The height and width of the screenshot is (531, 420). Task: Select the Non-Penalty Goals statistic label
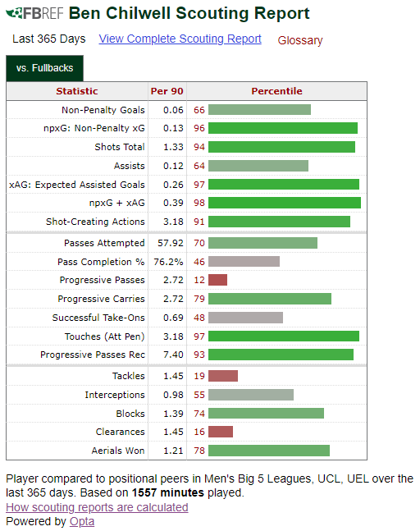pos(103,110)
